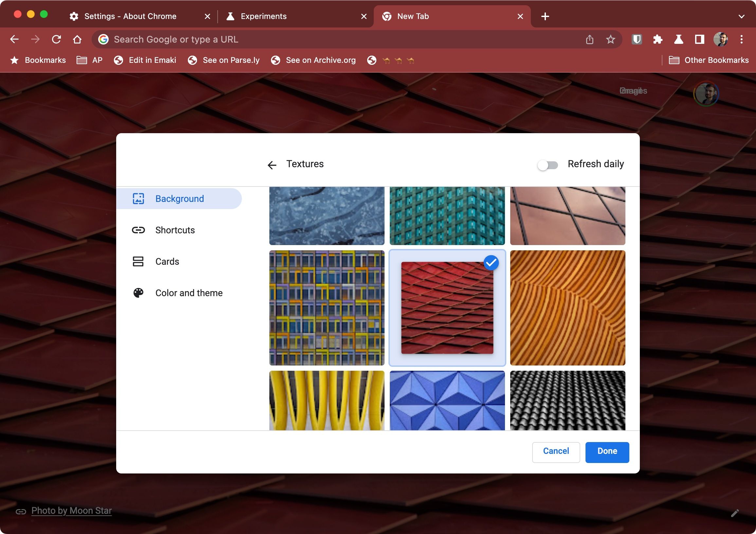Screen dimensions: 756x534
Task: Enable the Refresh daily toggle
Action: point(548,165)
